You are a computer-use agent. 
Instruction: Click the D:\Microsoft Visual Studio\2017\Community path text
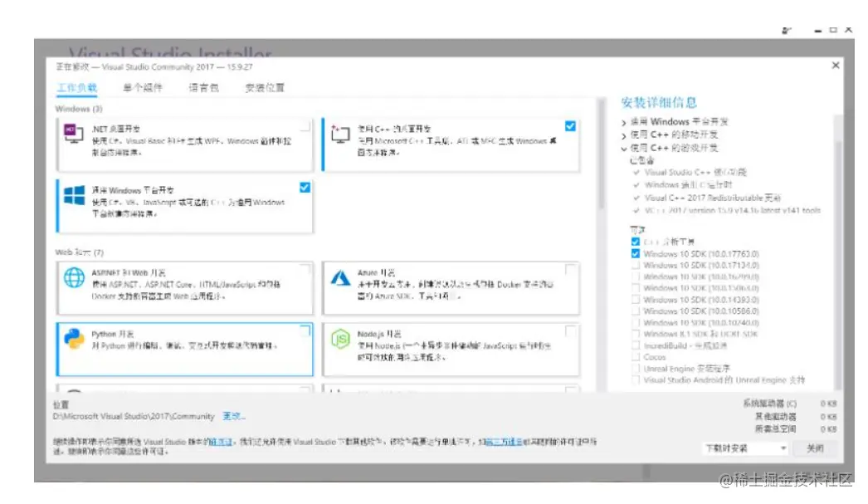tap(134, 416)
